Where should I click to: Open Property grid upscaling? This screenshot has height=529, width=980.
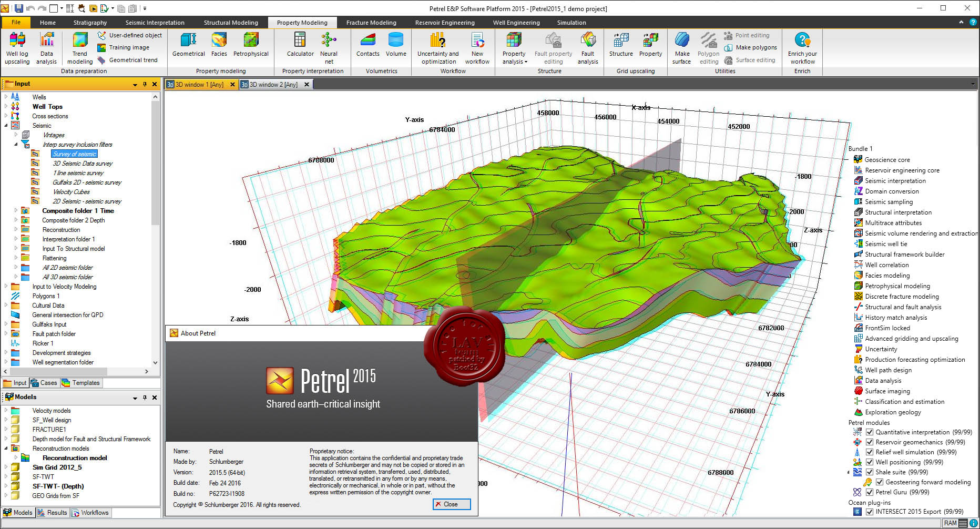pyautogui.click(x=650, y=45)
